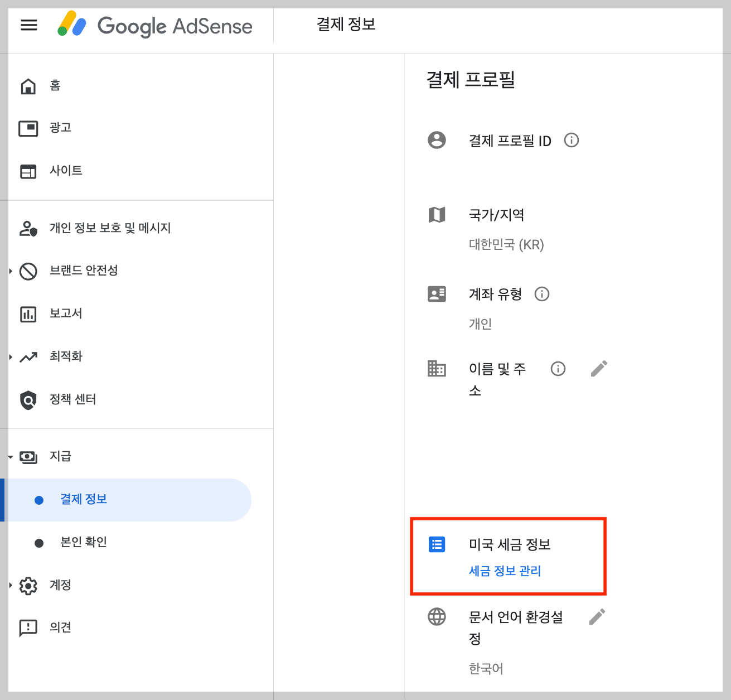Click the 세금 정보 관리 link
This screenshot has width=731, height=700.
[x=505, y=571]
